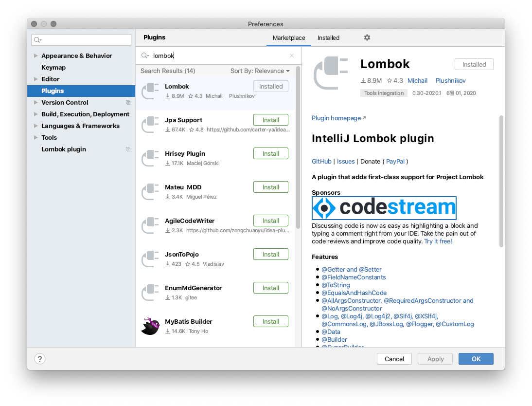Open the Sort By: Relevance dropdown

coord(260,71)
